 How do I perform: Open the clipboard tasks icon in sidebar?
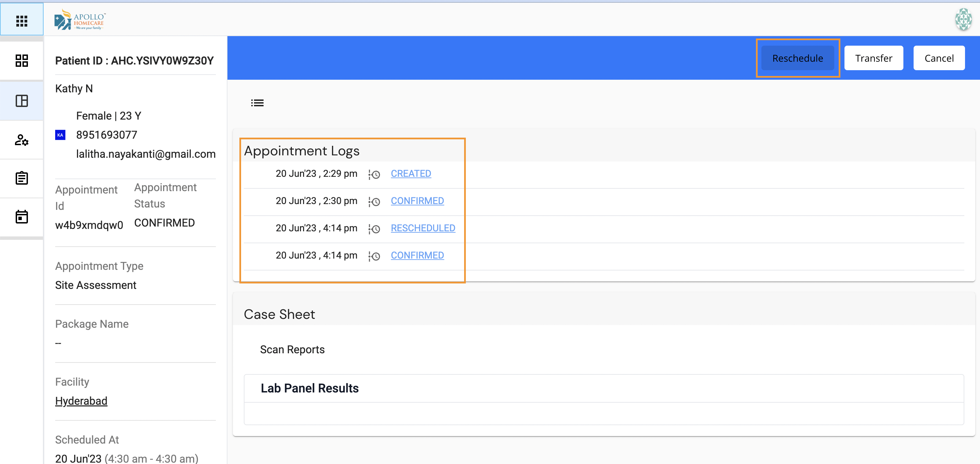tap(22, 178)
